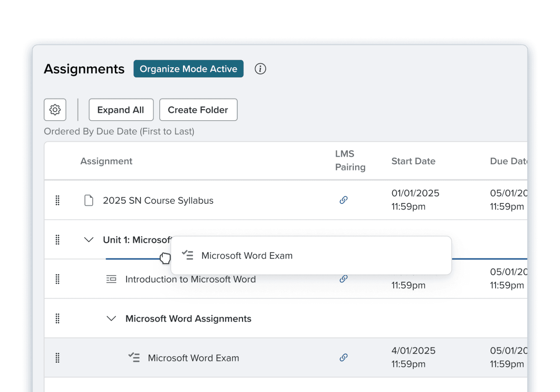Select the Microsoft Word Assignments folder name

(188, 319)
